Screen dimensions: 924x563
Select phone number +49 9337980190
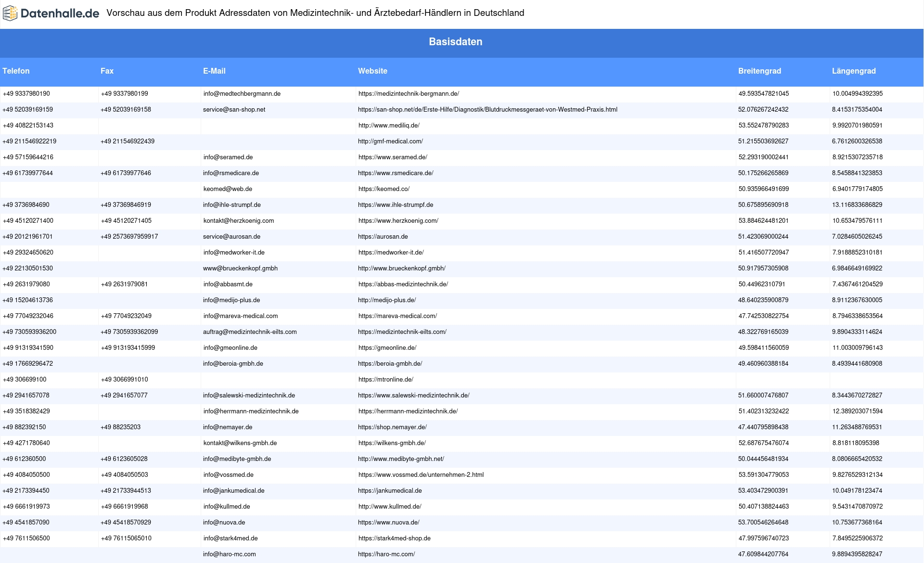[x=26, y=94]
